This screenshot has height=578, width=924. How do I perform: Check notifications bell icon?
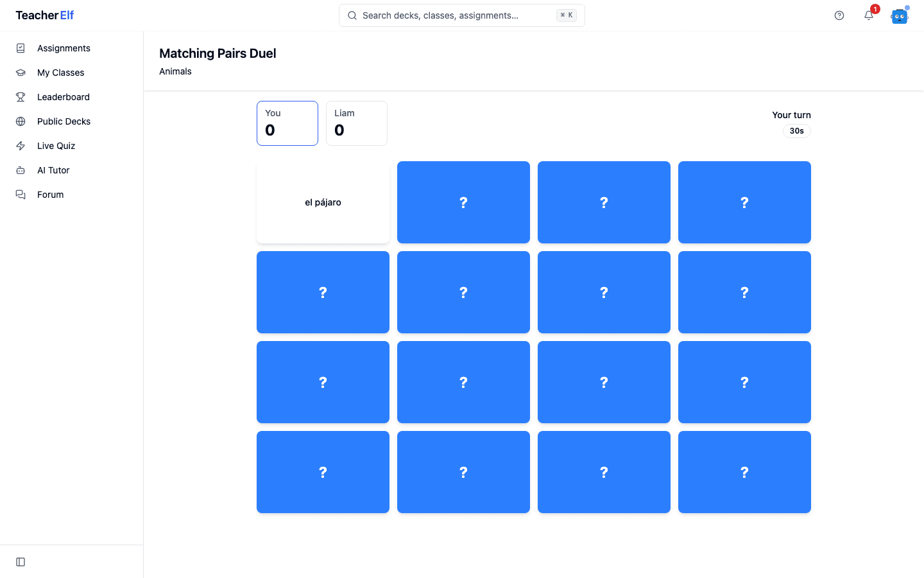pos(869,15)
